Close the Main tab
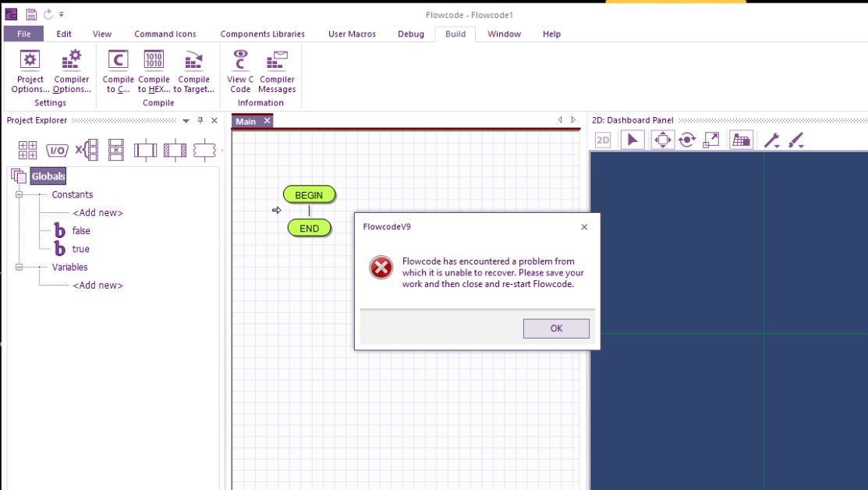 coord(267,121)
